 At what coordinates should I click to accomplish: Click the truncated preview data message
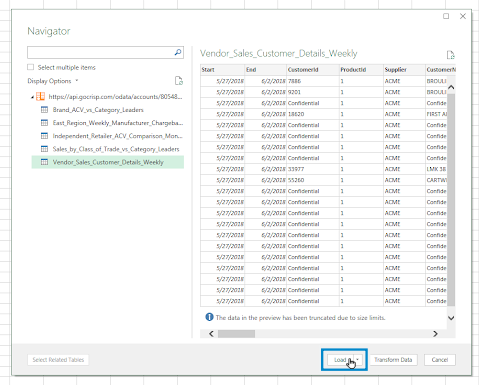tap(300, 318)
